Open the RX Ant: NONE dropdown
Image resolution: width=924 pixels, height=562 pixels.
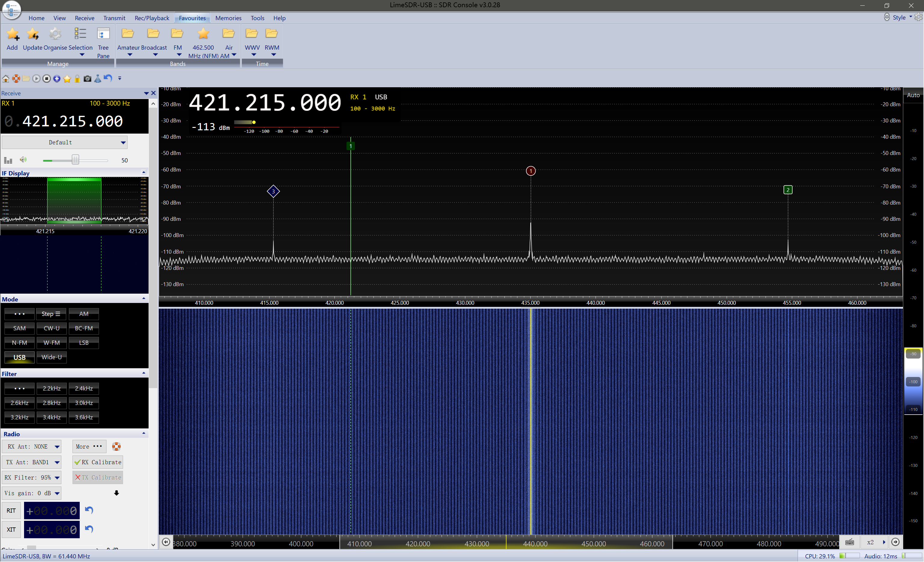(32, 446)
